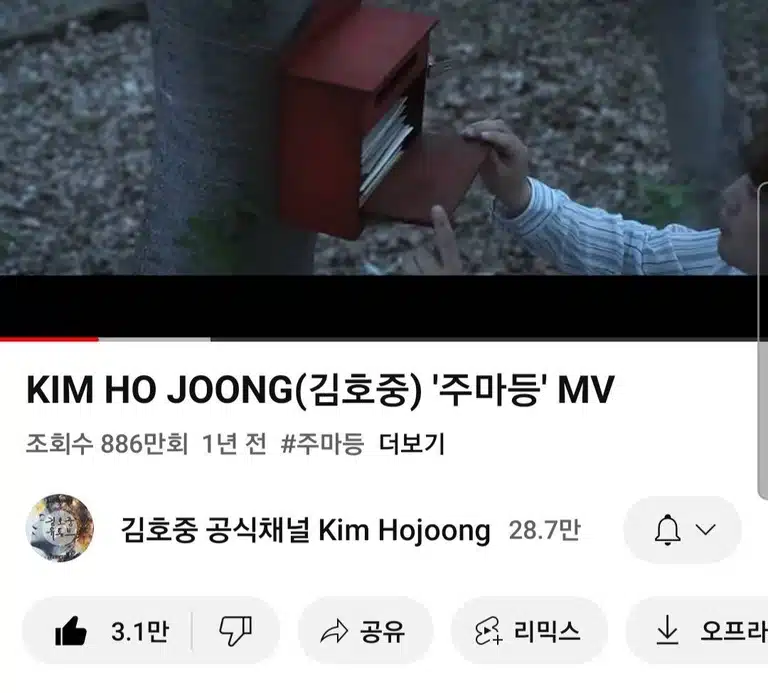
Task: Open the 김호중 공식채널 Kim Hojoong channel name
Action: point(306,530)
